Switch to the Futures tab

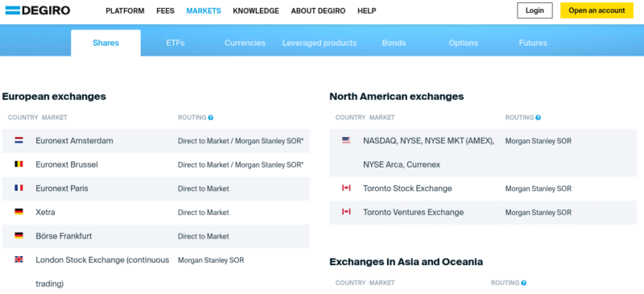coord(533,43)
